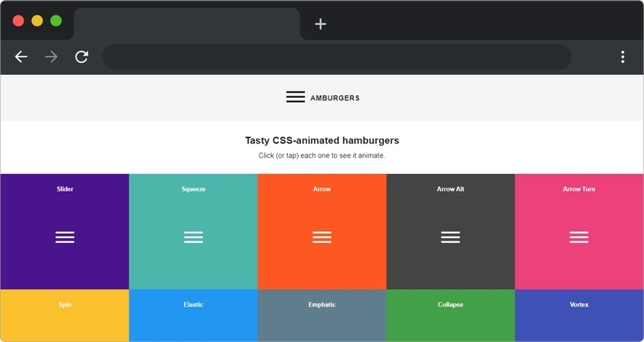Viewport: 644px width, 342px height.
Task: Maximize the window with green button
Action: (x=56, y=21)
